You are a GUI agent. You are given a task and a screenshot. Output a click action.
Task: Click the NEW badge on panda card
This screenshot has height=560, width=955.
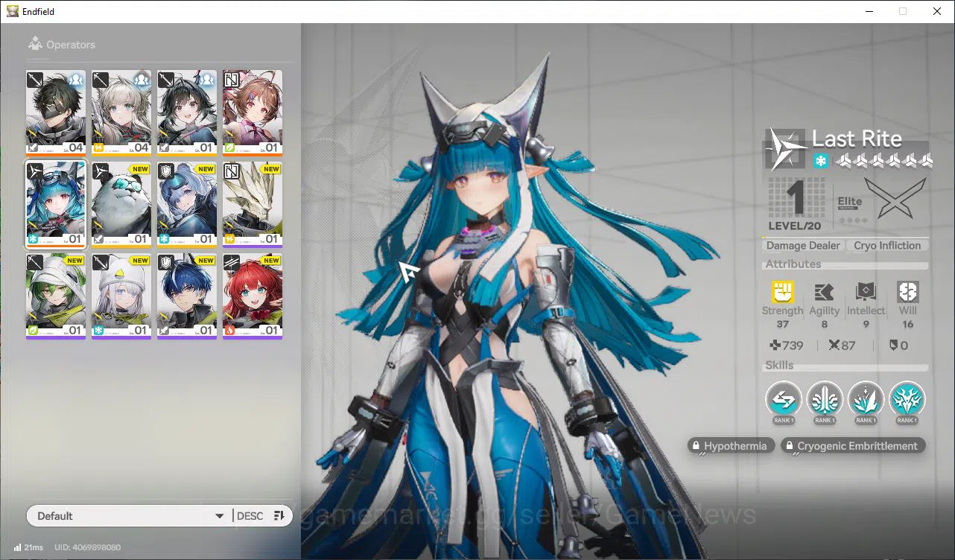(140, 169)
